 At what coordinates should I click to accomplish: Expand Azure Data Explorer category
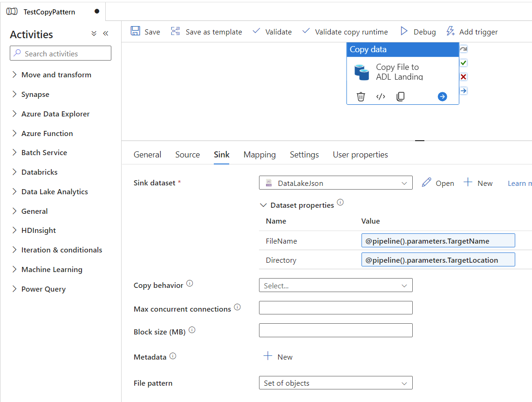(14, 114)
